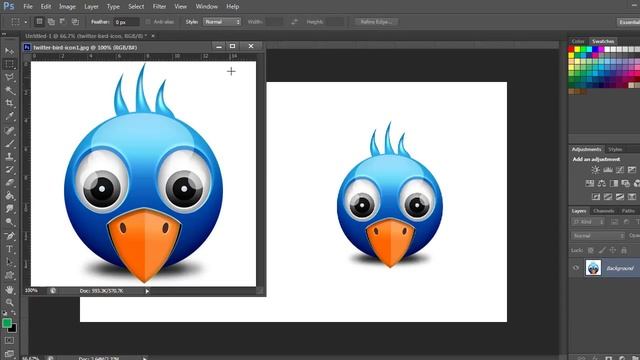Select the Paint Bucket tool
Viewport: 640px width, 360px height.
point(9,196)
